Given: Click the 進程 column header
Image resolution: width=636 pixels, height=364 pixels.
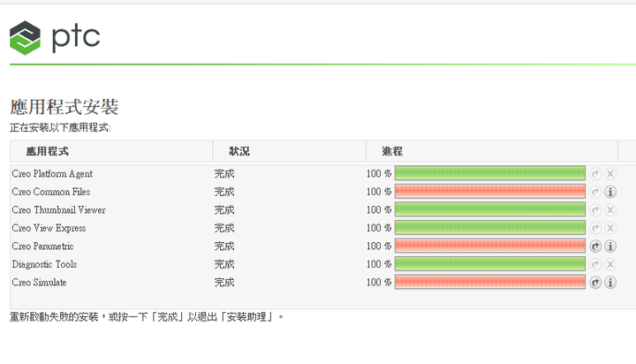Looking at the screenshot, I should (x=491, y=151).
